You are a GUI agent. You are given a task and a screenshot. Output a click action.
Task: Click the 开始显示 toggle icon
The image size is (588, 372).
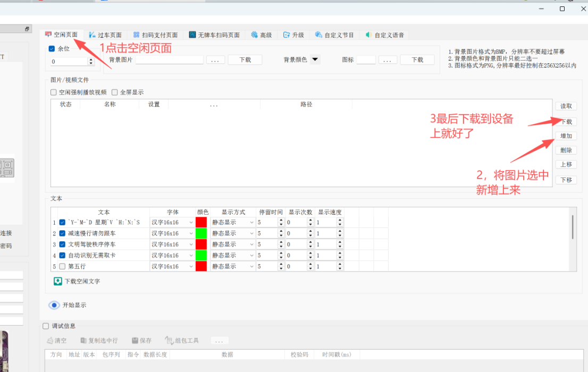[54, 305]
